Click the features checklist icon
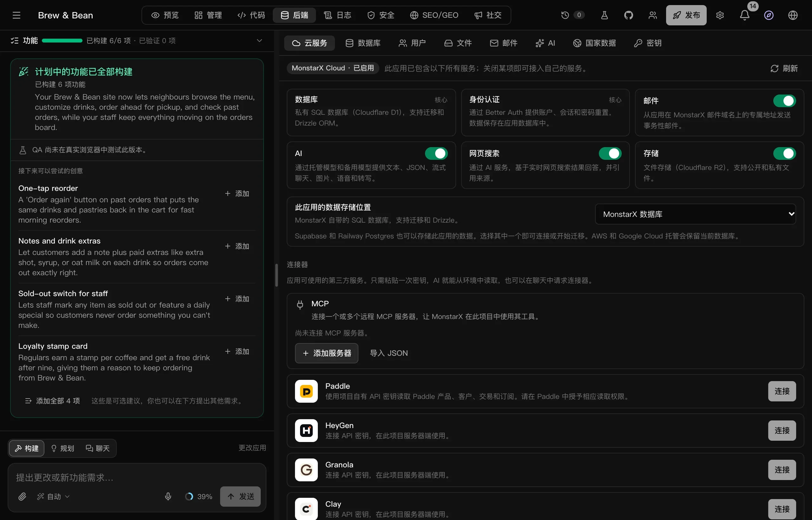This screenshot has width=812, height=520. [15, 41]
